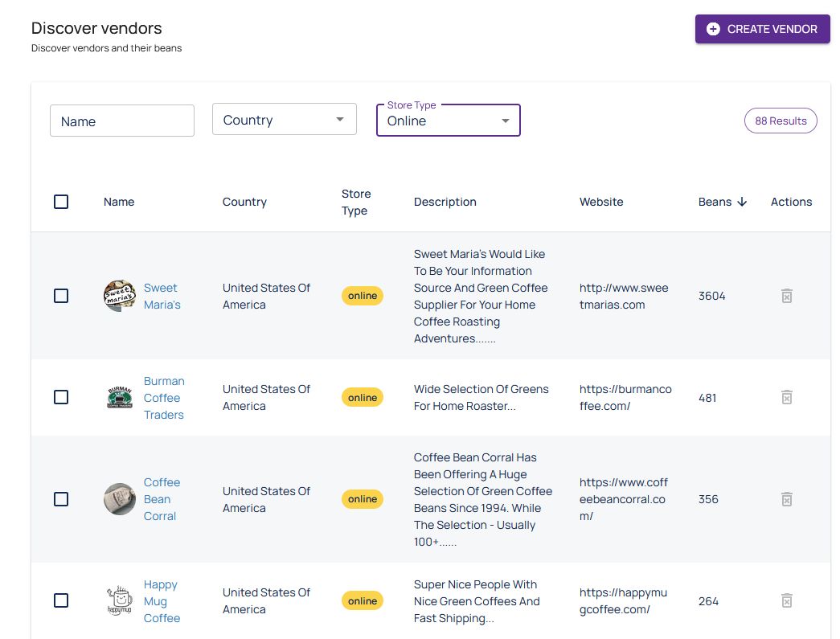The height and width of the screenshot is (639, 840).
Task: Click the Beans column sort arrow
Action: coord(741,202)
